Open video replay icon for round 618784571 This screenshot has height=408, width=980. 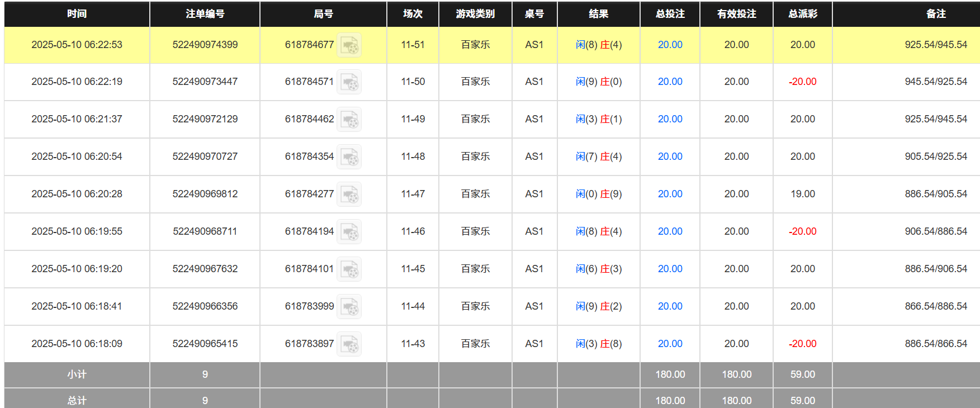coord(349,82)
